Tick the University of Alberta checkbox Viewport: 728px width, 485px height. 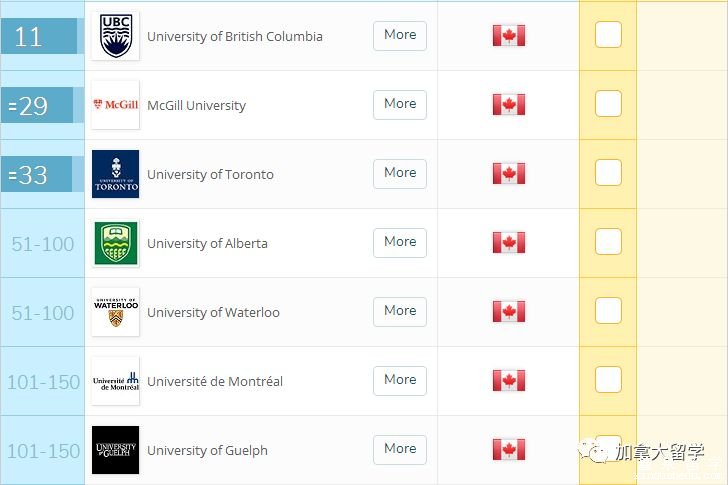[608, 241]
